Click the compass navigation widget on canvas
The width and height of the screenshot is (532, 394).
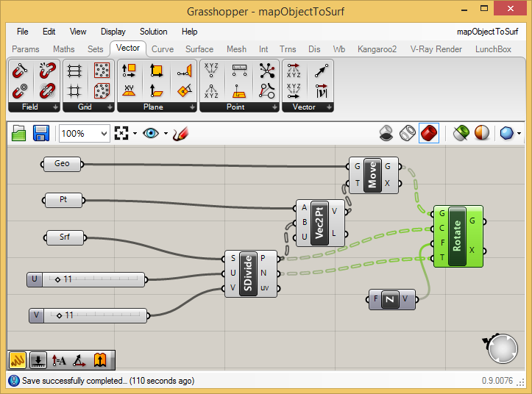pos(503,348)
